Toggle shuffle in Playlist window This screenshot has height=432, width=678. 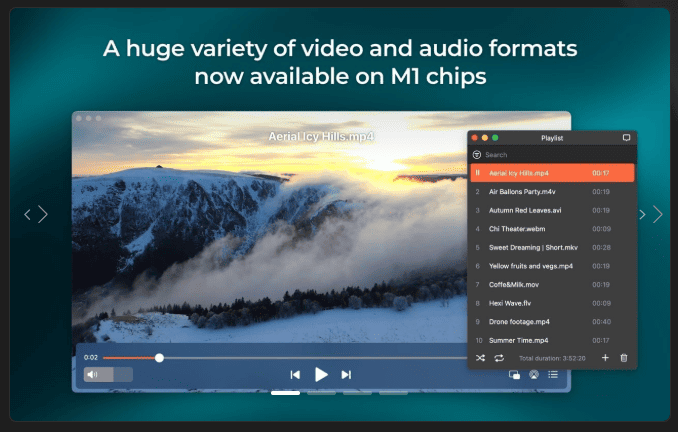(x=480, y=358)
